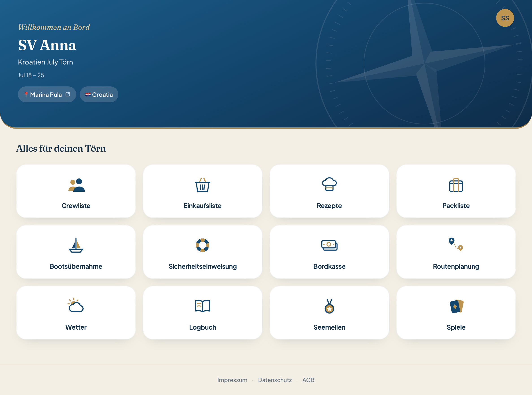
Task: Open the Logbuch card label
Action: [202, 328]
